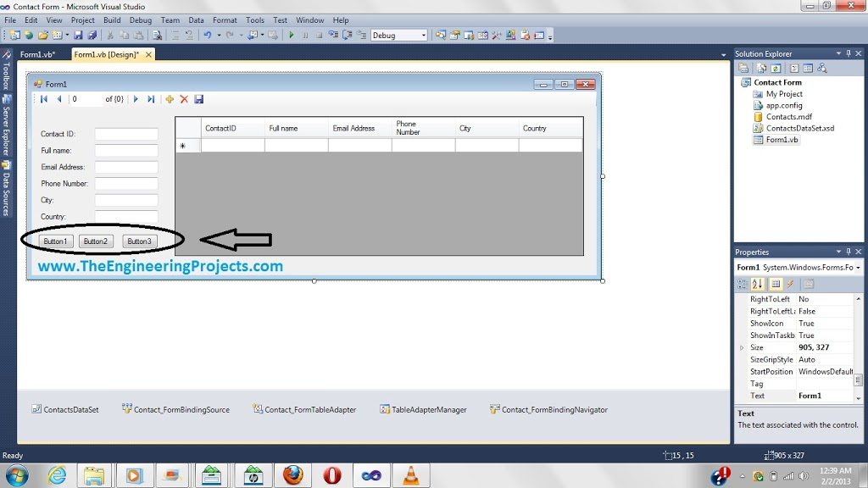Add a new record with the yellow plus icon
Image resolution: width=868 pixels, height=488 pixels.
tap(170, 99)
